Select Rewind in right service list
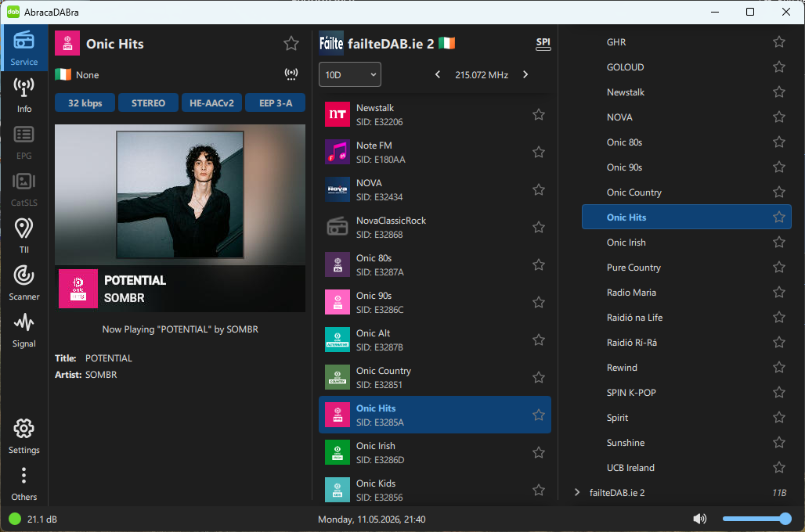This screenshot has height=532, width=805. click(687, 368)
